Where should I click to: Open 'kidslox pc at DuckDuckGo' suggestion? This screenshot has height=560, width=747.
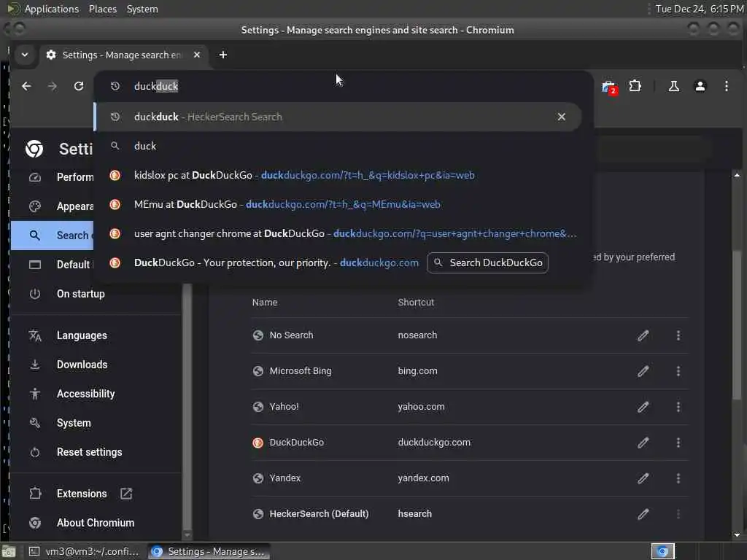(338, 175)
